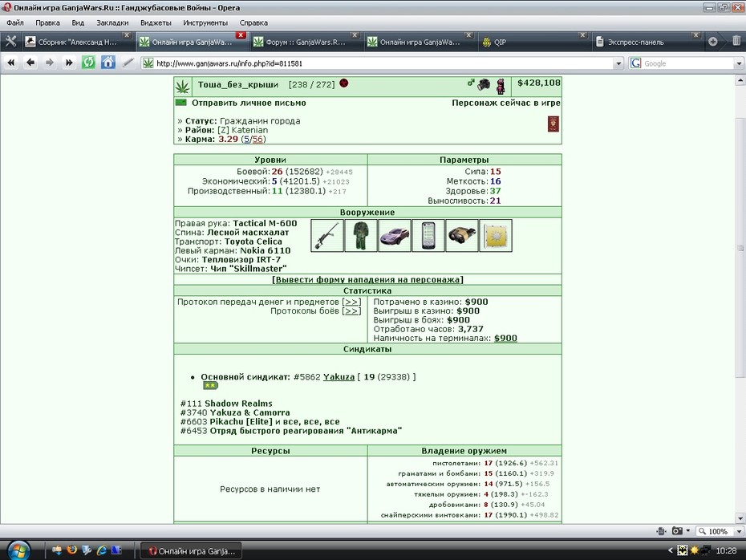Viewport: 746px width, 560px height.
Task: Open the Opera panels wrench icon
Action: [x=10, y=42]
